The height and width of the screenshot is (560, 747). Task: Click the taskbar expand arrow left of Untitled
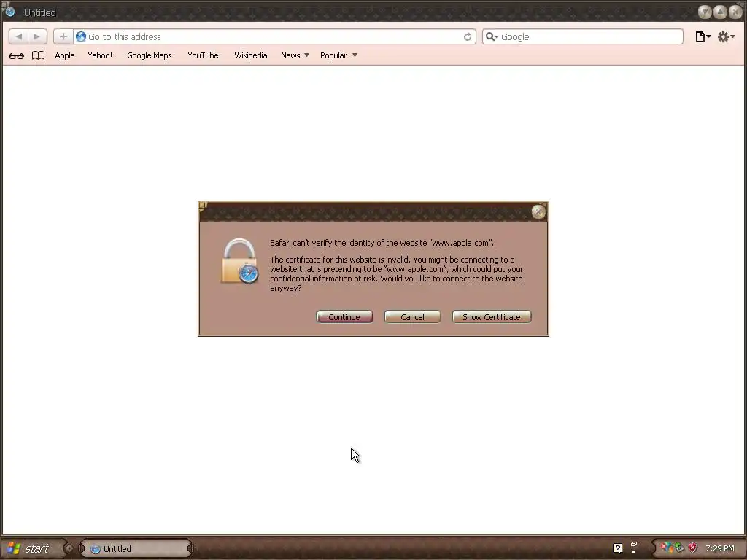[69, 548]
